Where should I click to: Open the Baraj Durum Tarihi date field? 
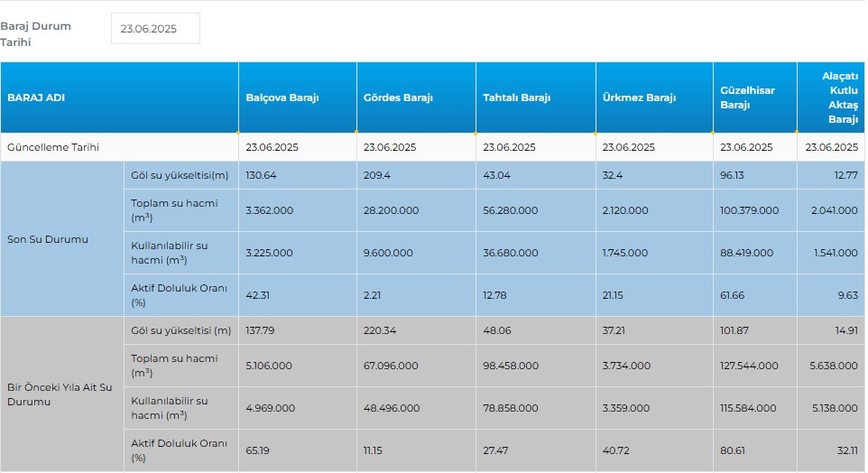(155, 29)
